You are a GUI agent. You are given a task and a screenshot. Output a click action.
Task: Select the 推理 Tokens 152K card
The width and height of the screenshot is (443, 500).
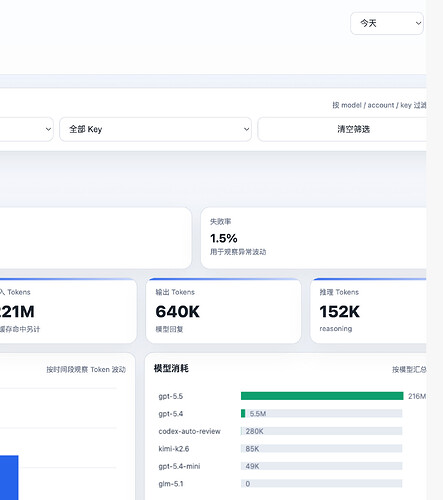tap(368, 311)
